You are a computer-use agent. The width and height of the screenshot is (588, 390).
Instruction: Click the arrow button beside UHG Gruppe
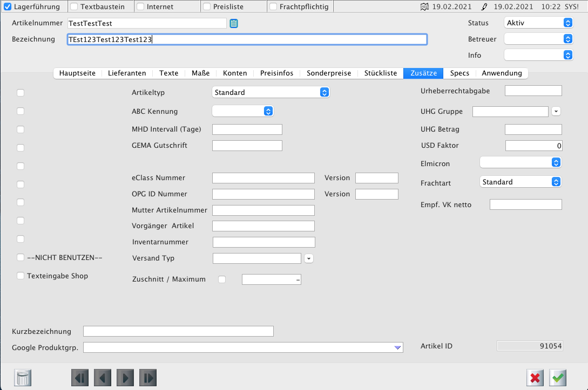[557, 111]
